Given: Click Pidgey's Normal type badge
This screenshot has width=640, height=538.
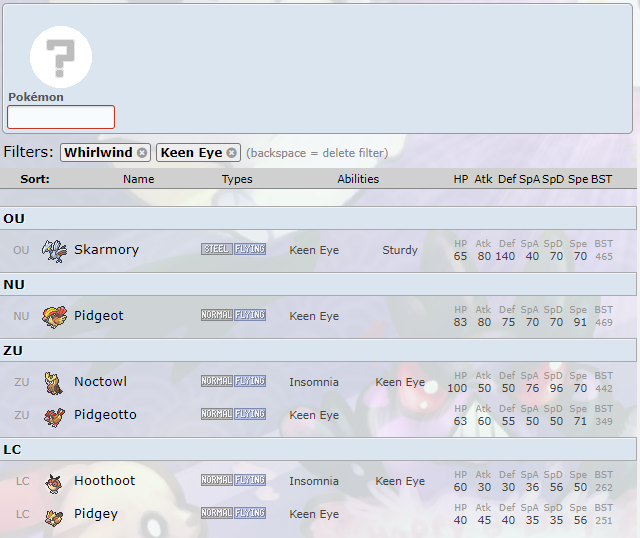Looking at the screenshot, I should coord(217,513).
